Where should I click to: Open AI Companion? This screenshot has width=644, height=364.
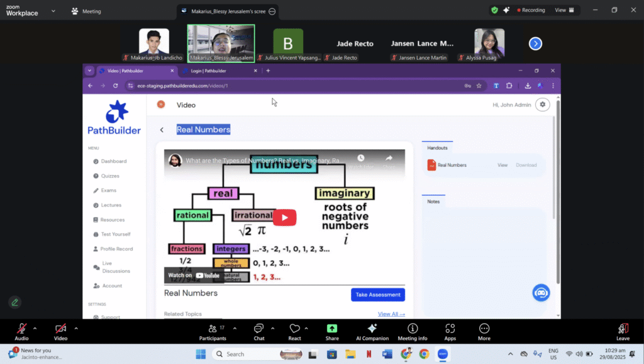tap(372, 329)
